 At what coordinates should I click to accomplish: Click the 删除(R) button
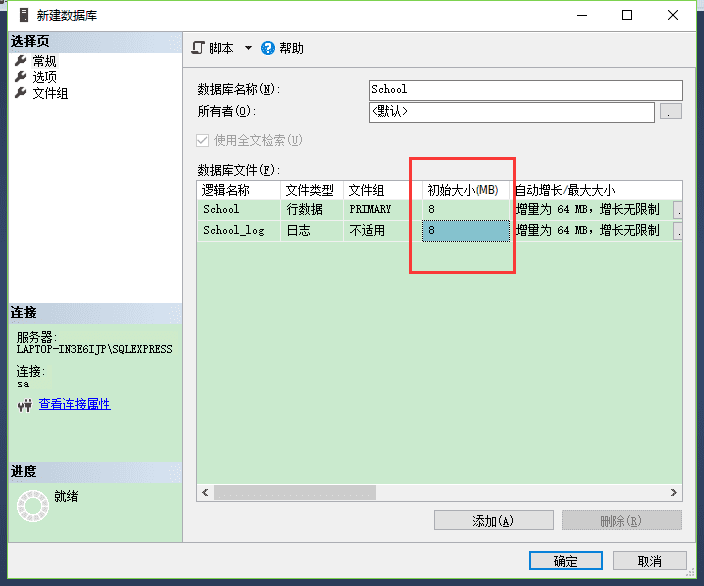622,520
